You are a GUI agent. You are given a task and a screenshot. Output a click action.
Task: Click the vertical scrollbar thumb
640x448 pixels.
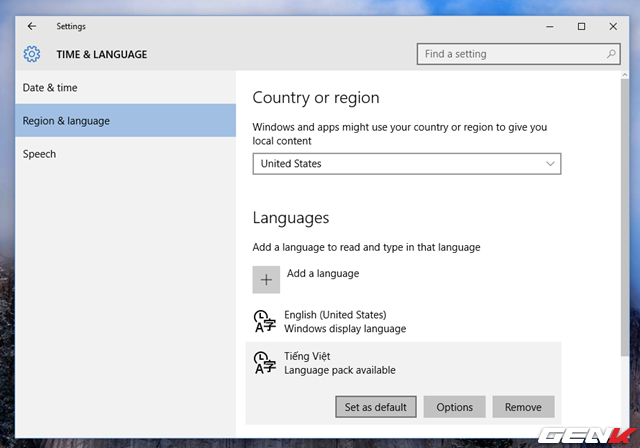(624, 217)
